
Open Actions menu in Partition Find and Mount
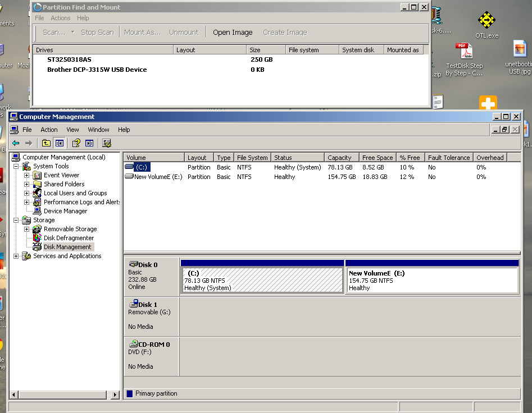[61, 18]
